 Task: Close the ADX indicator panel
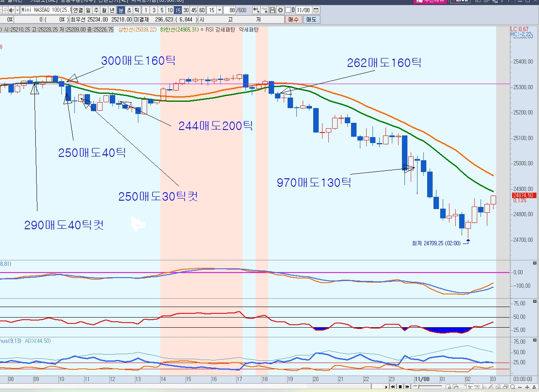coord(535,340)
